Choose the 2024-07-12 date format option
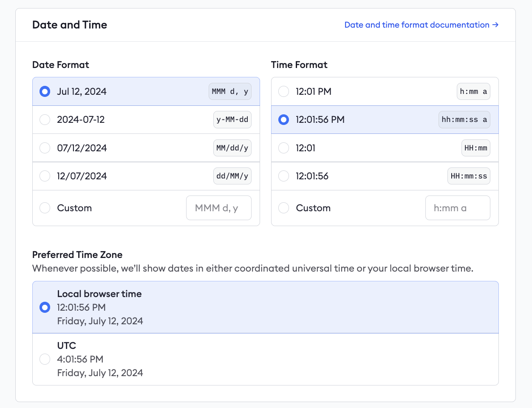 (45, 120)
